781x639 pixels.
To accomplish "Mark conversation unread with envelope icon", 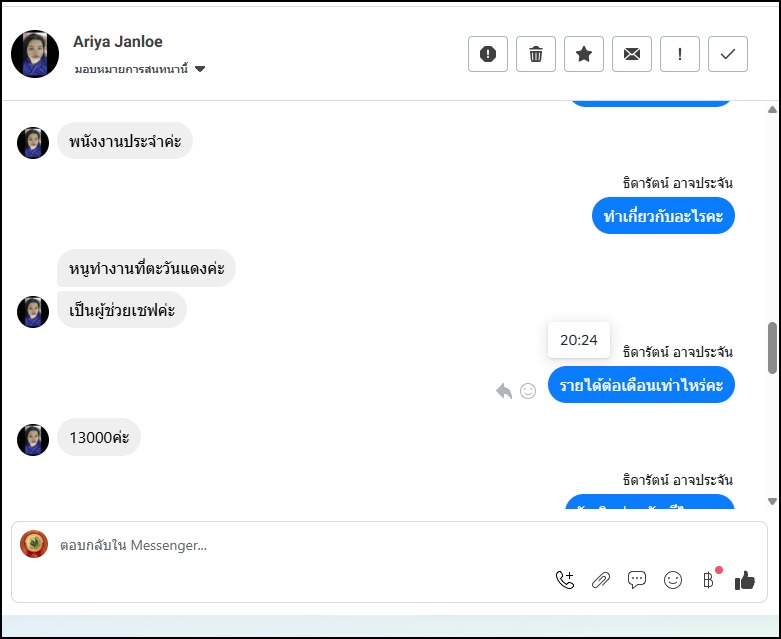I will [x=632, y=54].
